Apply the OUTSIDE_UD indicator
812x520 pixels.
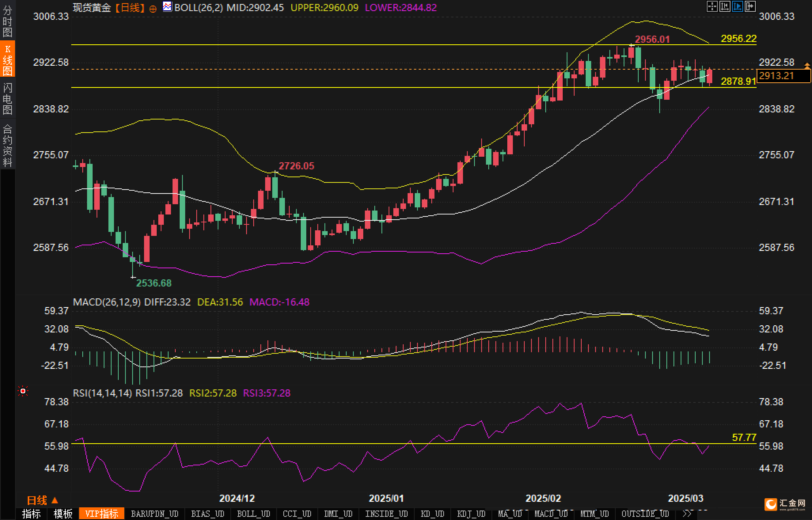645,514
